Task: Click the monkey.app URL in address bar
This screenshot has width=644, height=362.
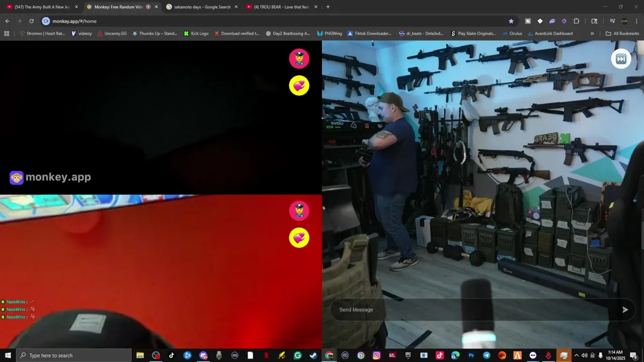Action: coord(74,21)
